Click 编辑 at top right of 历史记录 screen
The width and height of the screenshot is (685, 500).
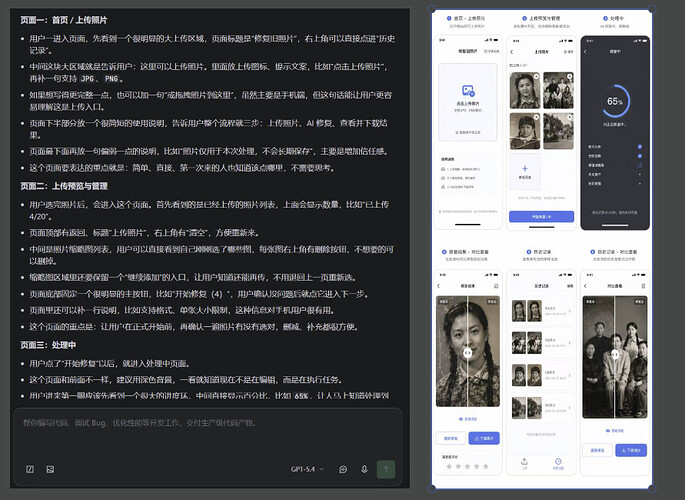[570, 286]
